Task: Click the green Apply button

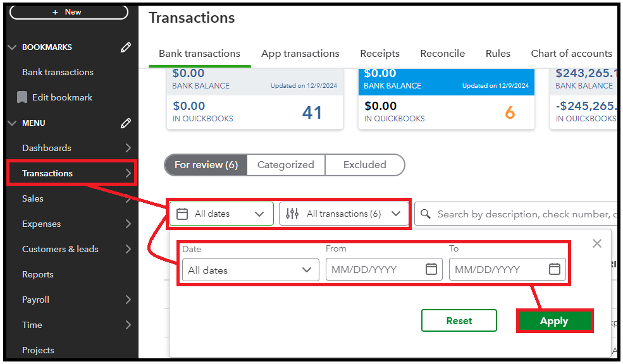Action: click(x=554, y=321)
